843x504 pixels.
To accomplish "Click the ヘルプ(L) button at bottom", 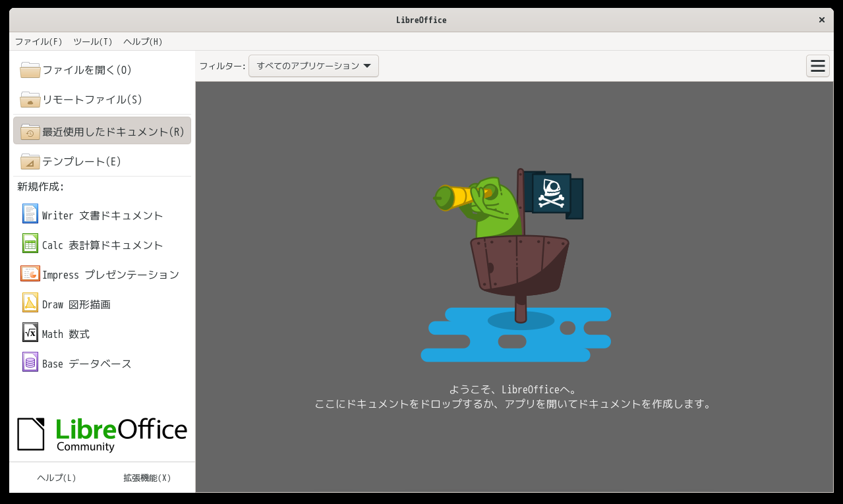I will (57, 478).
